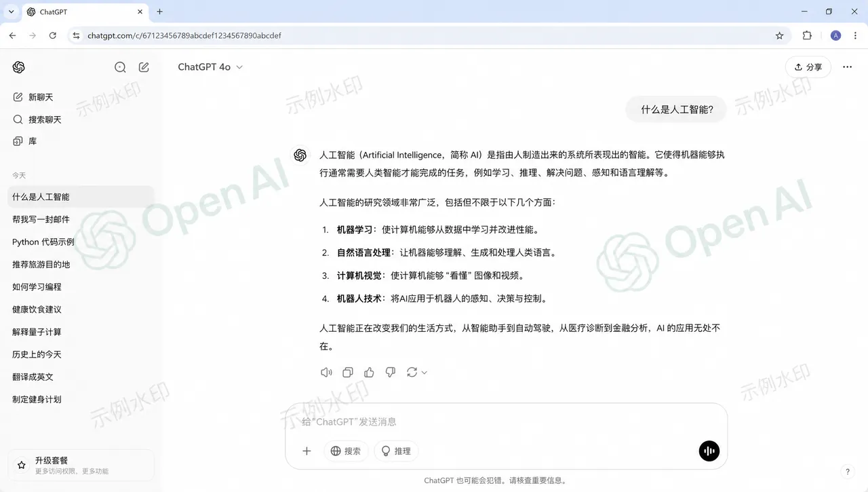Click the user message 什么是人工智能?
This screenshot has width=868, height=492.
[x=677, y=109]
